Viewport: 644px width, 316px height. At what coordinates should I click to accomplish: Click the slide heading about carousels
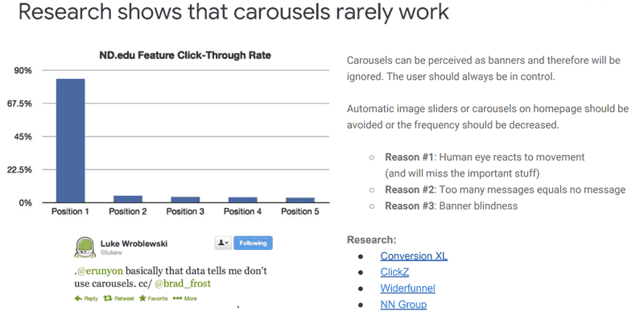coord(233,11)
